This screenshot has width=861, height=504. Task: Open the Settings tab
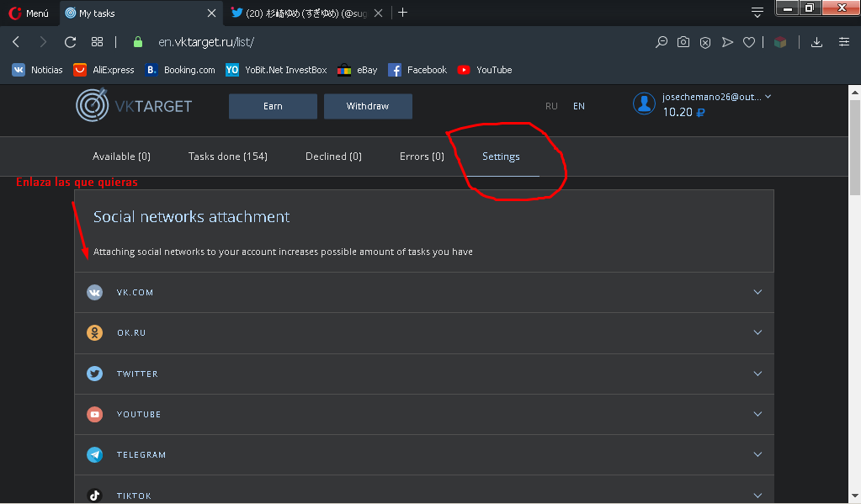click(x=501, y=157)
